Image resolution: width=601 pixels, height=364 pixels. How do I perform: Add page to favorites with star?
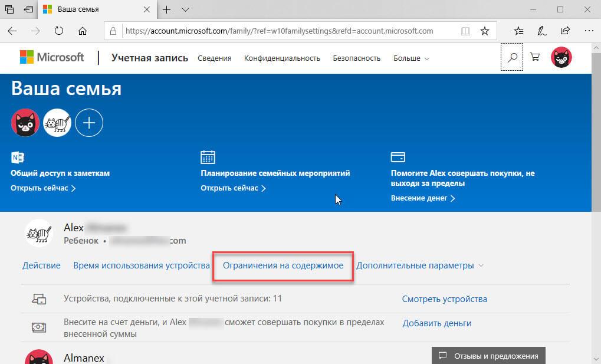[484, 31]
